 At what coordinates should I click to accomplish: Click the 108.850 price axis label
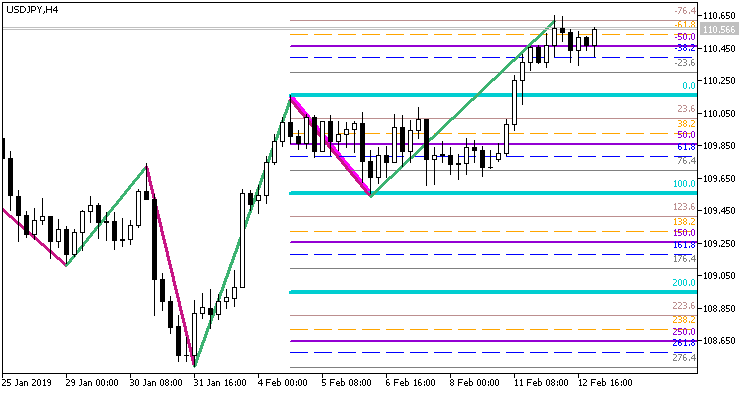719,308
